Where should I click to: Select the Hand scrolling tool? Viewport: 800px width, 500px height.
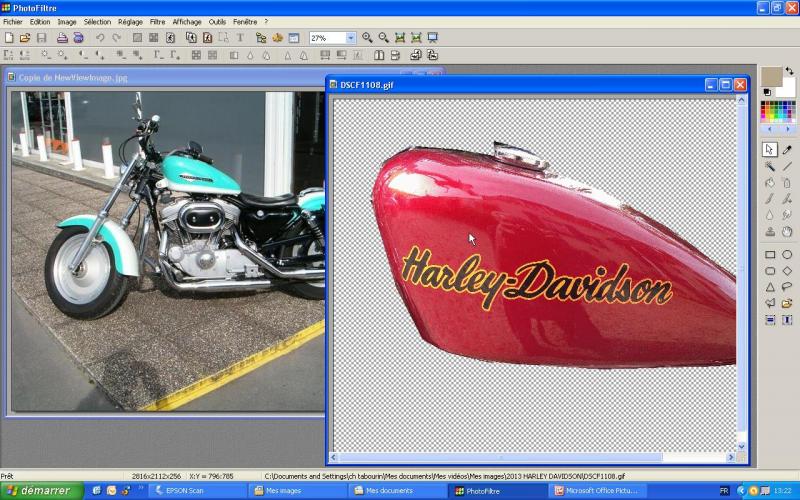(787, 232)
